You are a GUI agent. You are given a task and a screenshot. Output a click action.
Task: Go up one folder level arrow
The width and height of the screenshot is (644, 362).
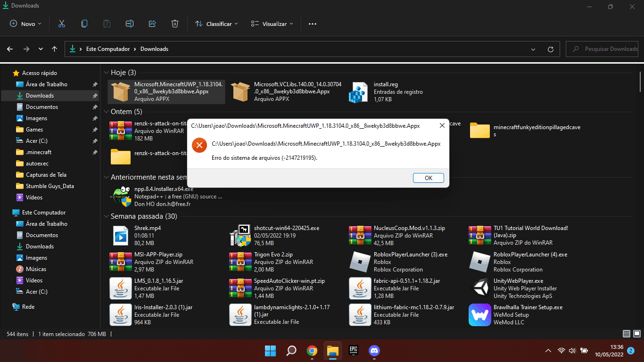point(55,49)
